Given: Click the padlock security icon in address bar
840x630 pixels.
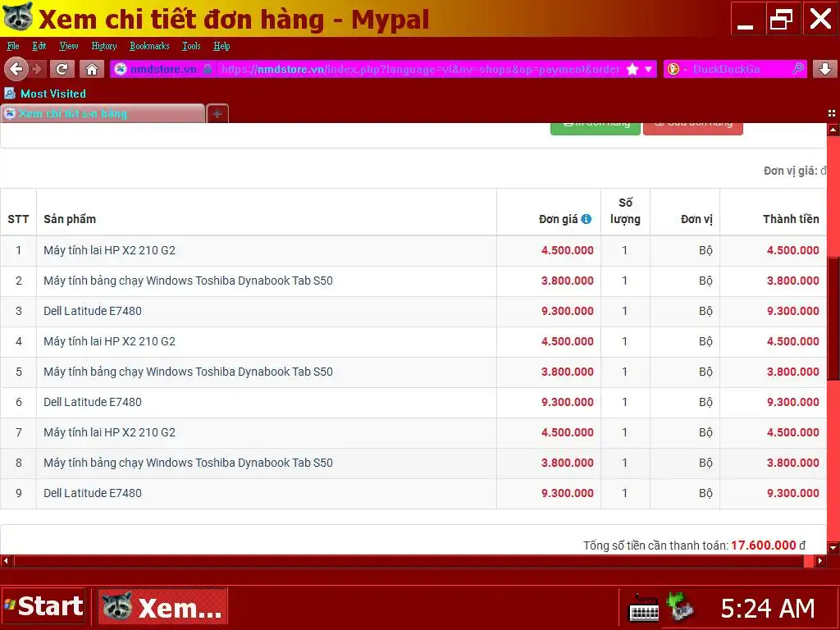Looking at the screenshot, I should click(x=208, y=69).
